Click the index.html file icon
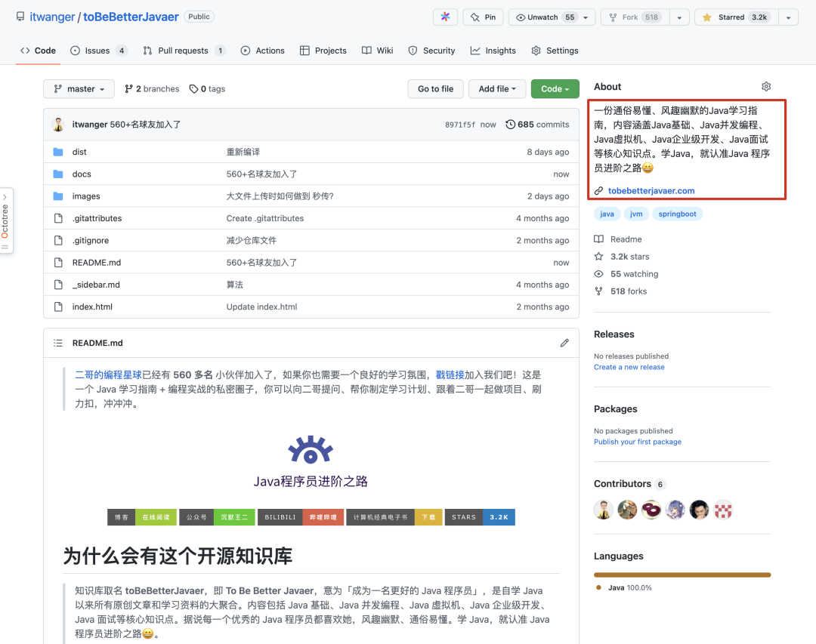The image size is (816, 644). click(58, 307)
